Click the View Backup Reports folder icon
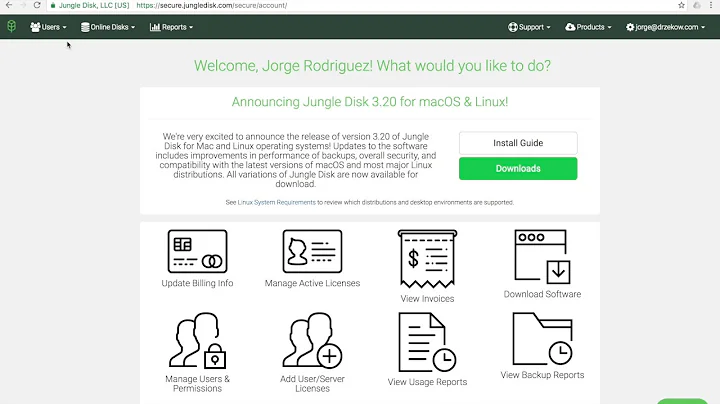The width and height of the screenshot is (720, 404). 542,339
